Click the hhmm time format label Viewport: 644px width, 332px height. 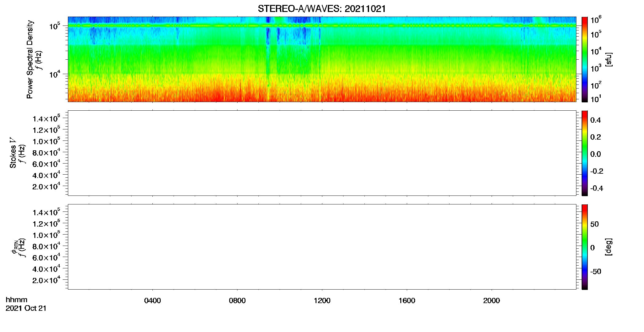click(17, 300)
